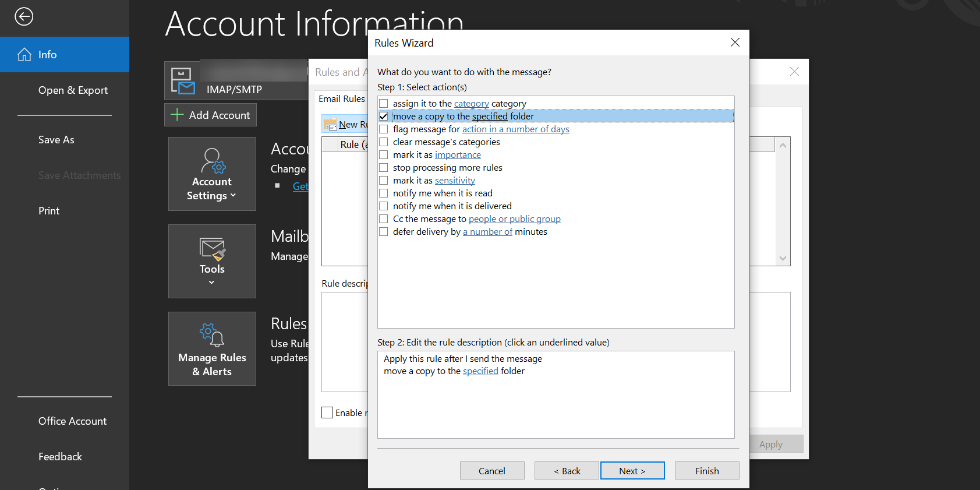Open the Open & Export menu item
The image size is (980, 490).
(x=73, y=90)
